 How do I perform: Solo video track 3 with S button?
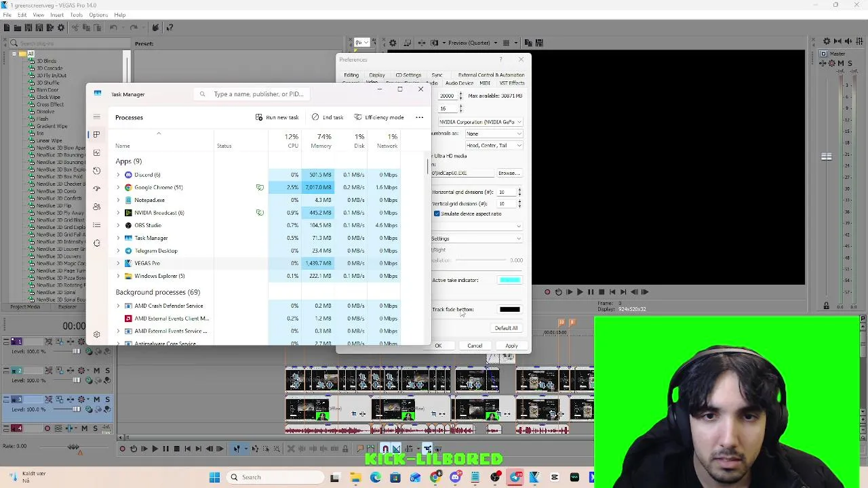(x=107, y=399)
